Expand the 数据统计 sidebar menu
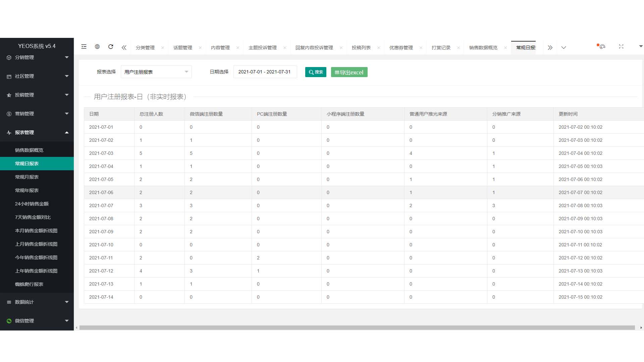This screenshot has height=362, width=644. 37,302
